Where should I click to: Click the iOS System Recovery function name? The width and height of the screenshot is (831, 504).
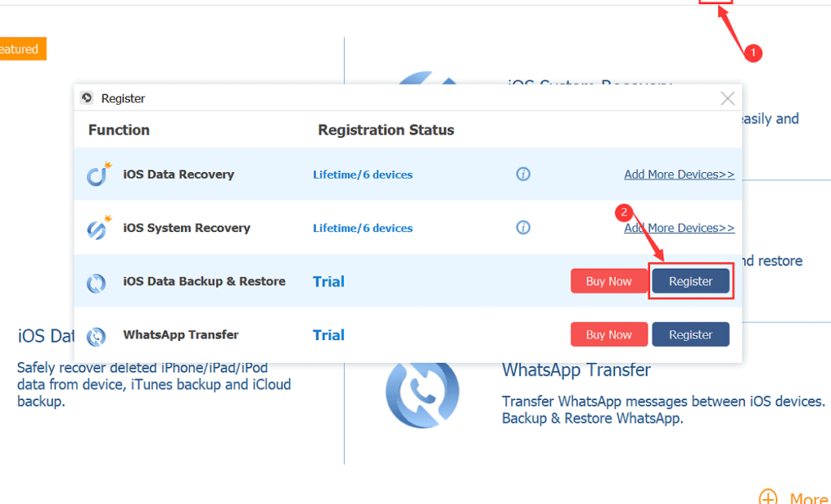pyautogui.click(x=187, y=228)
